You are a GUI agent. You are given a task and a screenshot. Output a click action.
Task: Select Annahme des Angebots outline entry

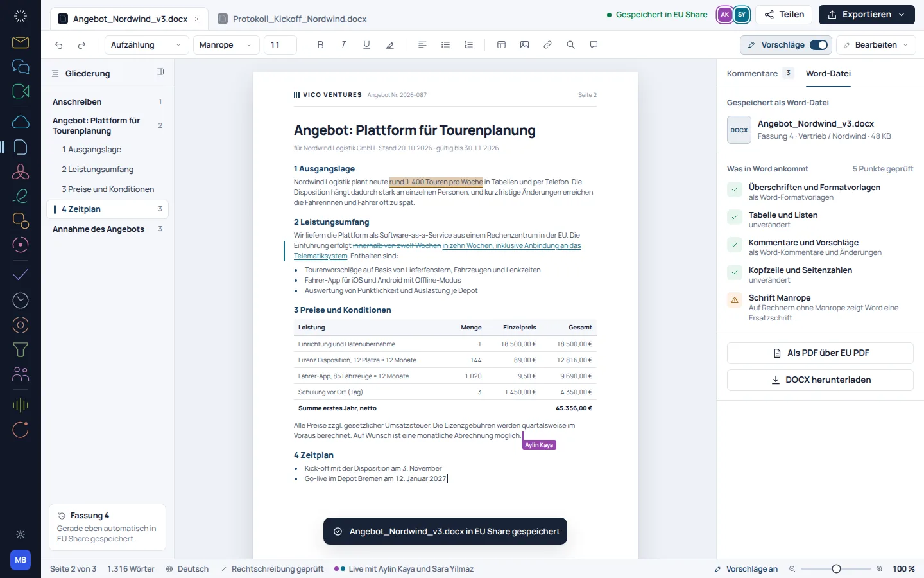(108, 229)
